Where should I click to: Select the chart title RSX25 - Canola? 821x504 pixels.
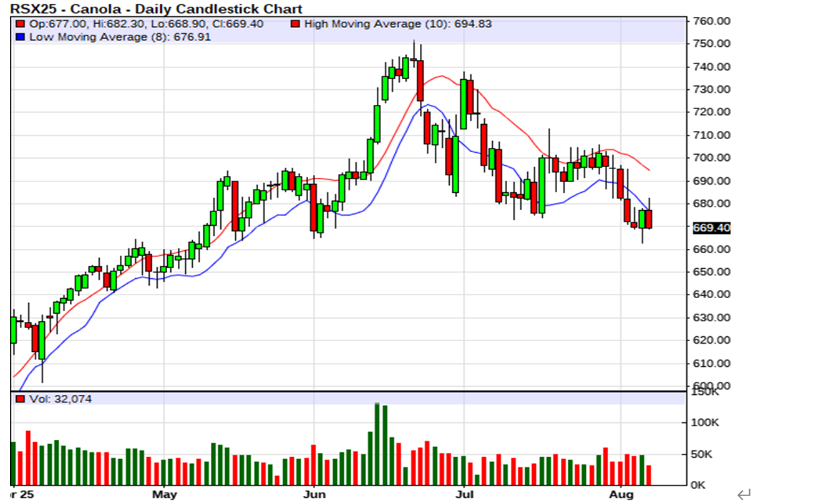[156, 9]
